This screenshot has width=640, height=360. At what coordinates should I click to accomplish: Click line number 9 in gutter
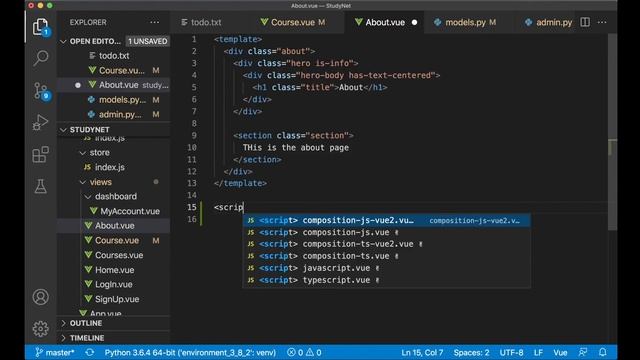click(x=194, y=136)
